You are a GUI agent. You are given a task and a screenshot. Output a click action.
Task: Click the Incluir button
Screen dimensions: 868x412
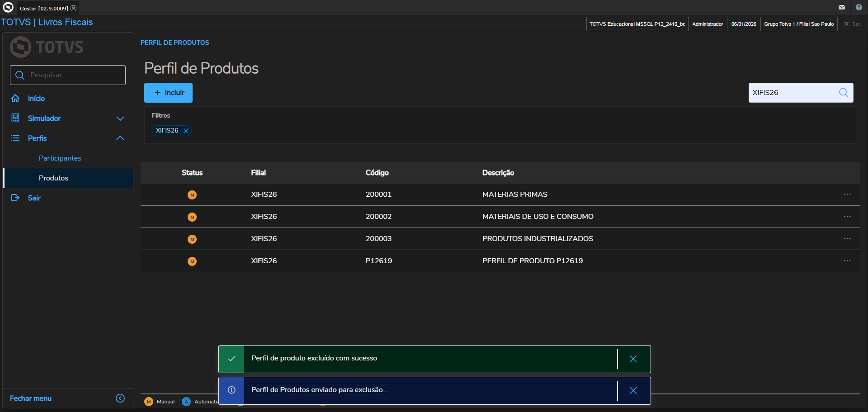pyautogui.click(x=168, y=93)
